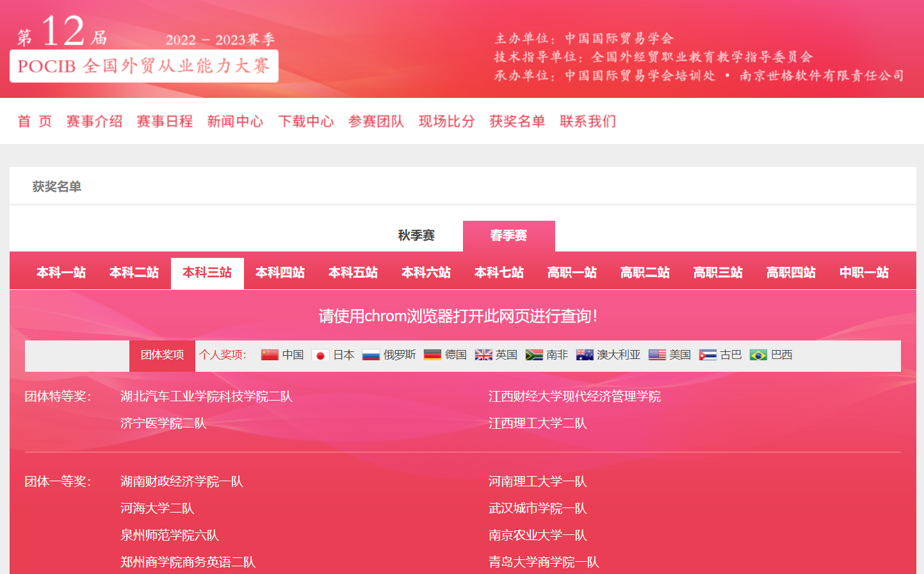The height and width of the screenshot is (574, 924).
Task: Select the 本科六站 tab
Action: (x=426, y=273)
